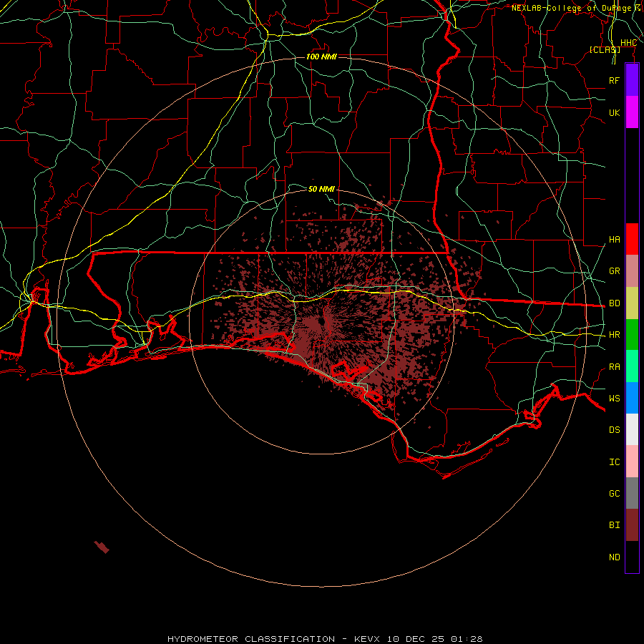This screenshot has height=644, width=644.
Task: Click the 100 NMI range ring label
Action: [321, 57]
